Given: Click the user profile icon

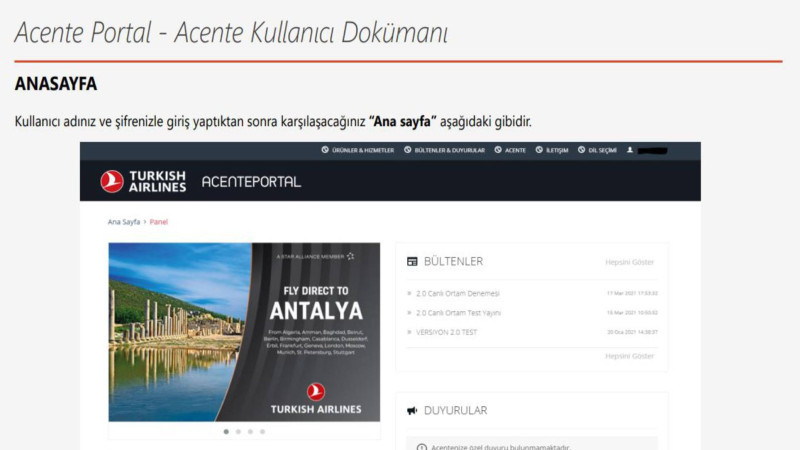Looking at the screenshot, I should coord(630,150).
